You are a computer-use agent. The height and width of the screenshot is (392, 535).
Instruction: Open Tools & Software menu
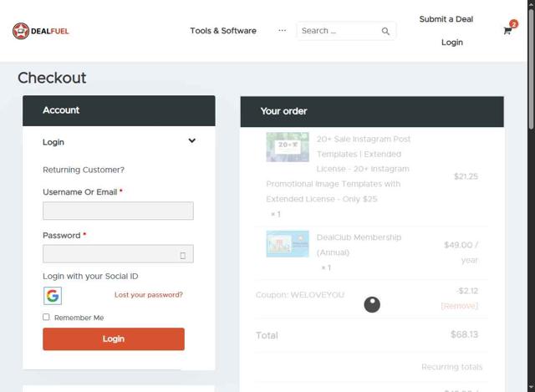(223, 31)
